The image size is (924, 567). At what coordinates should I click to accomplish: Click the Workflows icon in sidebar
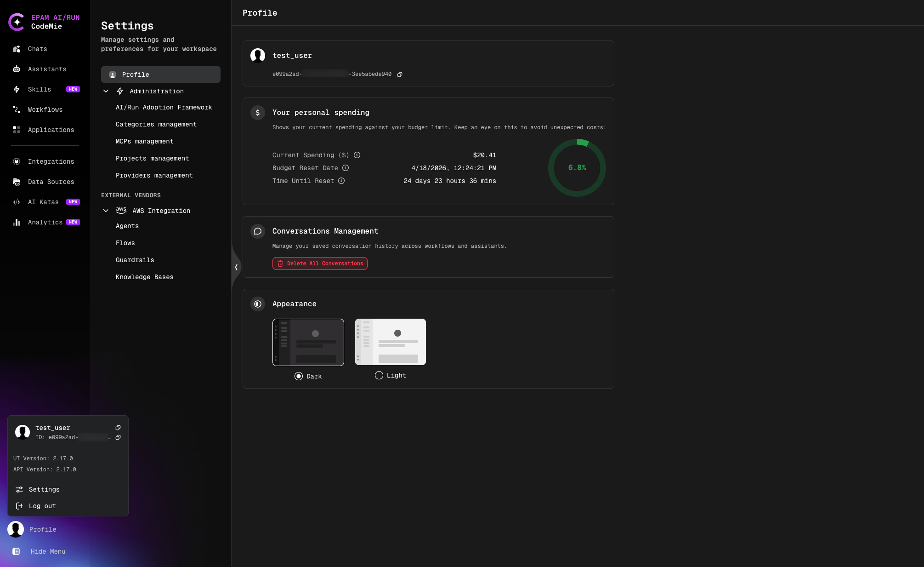click(17, 109)
